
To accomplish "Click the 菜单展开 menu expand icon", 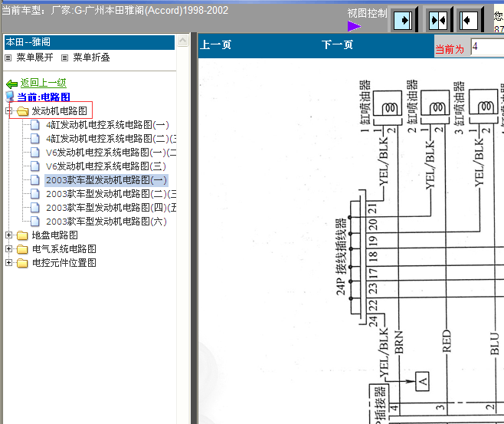I will [x=8, y=58].
